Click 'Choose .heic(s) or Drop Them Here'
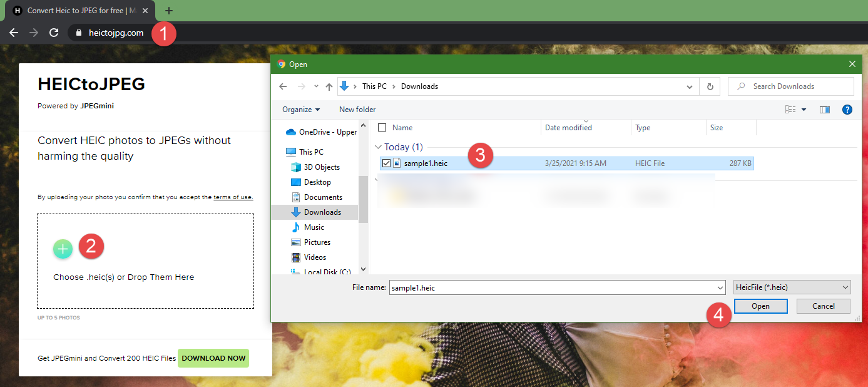 pos(124,277)
